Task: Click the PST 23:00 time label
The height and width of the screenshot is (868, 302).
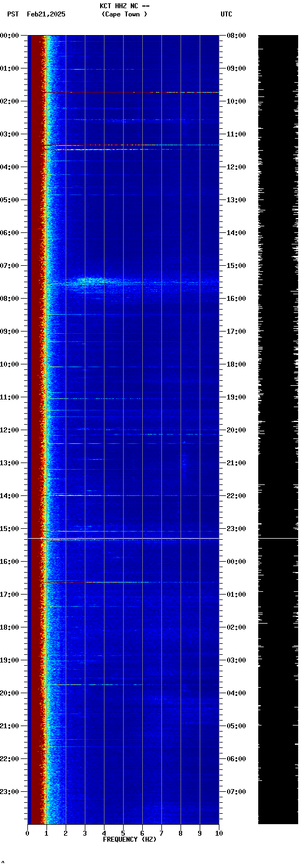Action: (9, 792)
